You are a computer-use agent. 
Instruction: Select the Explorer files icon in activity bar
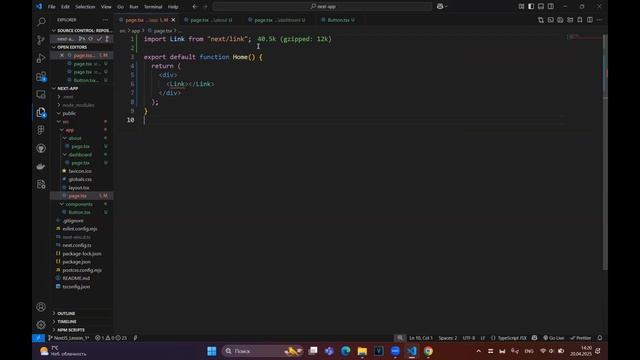click(41, 112)
